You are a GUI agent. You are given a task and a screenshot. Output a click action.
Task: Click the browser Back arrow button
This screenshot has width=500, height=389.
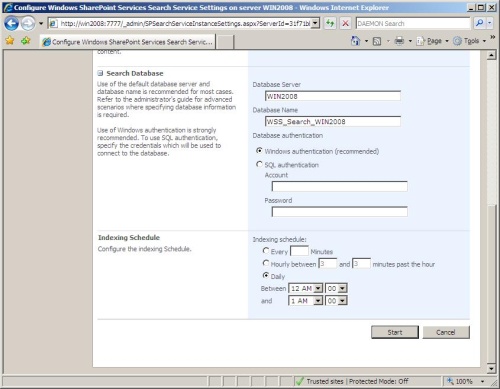pyautogui.click(x=11, y=24)
